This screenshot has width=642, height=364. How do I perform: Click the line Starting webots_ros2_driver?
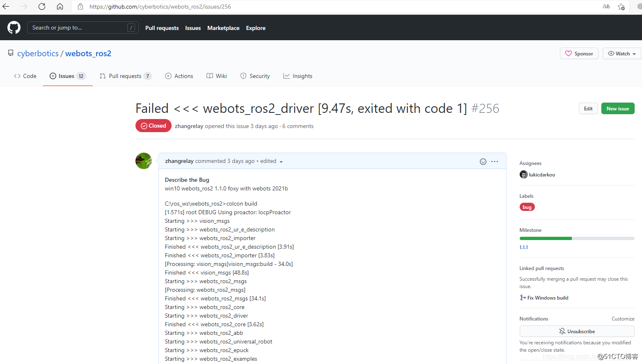[x=206, y=316]
